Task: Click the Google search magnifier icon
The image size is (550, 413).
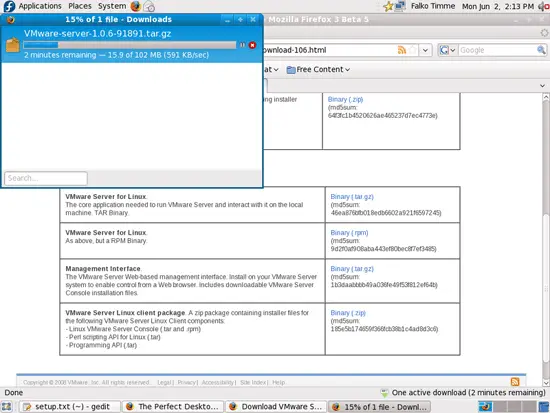Action: pos(541,50)
